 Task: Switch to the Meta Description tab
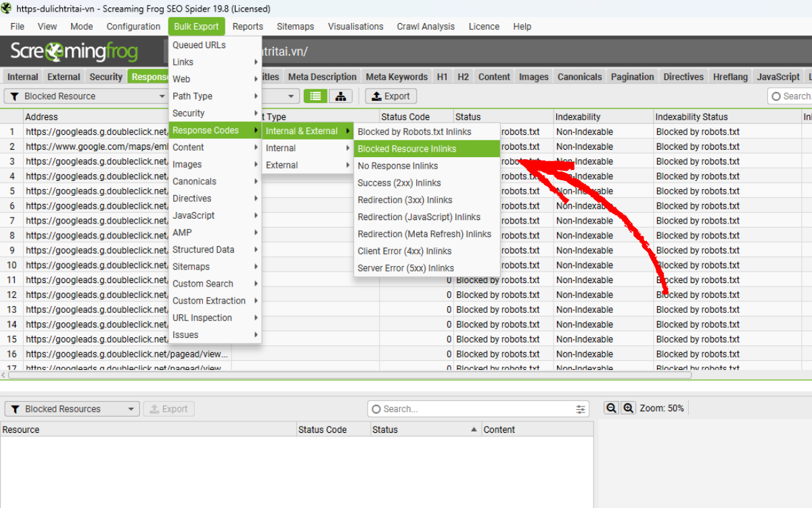(x=322, y=77)
